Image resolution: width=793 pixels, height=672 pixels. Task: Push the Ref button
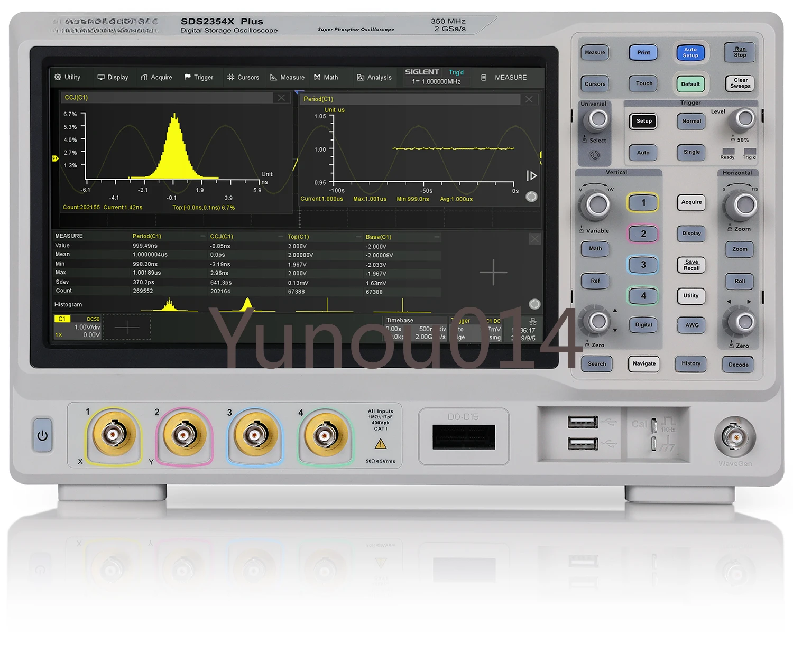click(x=595, y=281)
